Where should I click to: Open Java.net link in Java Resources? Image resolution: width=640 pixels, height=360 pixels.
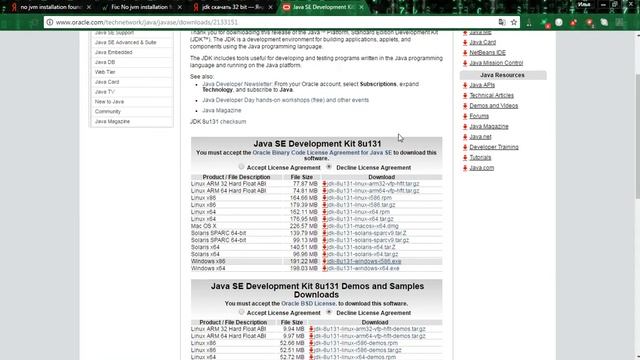point(480,137)
